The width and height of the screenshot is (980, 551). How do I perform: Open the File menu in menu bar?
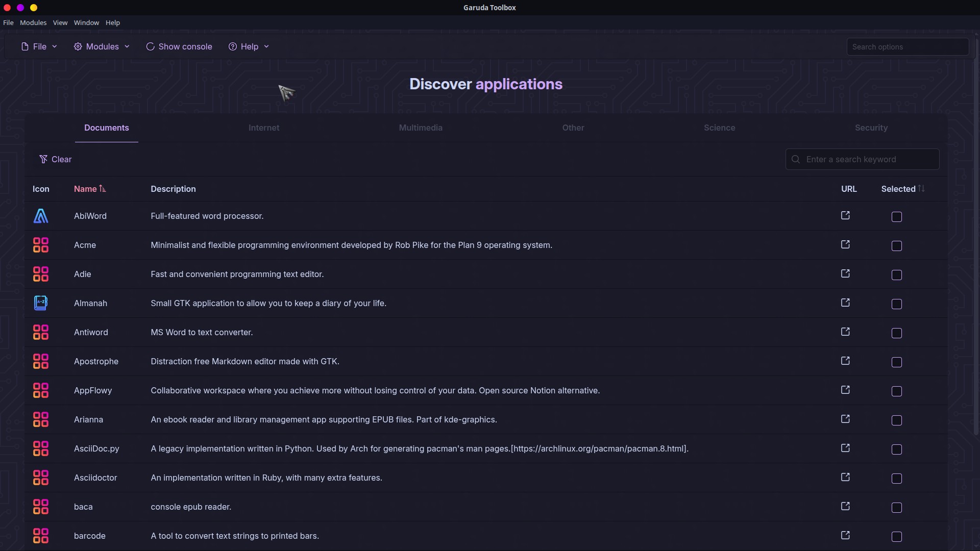8,22
